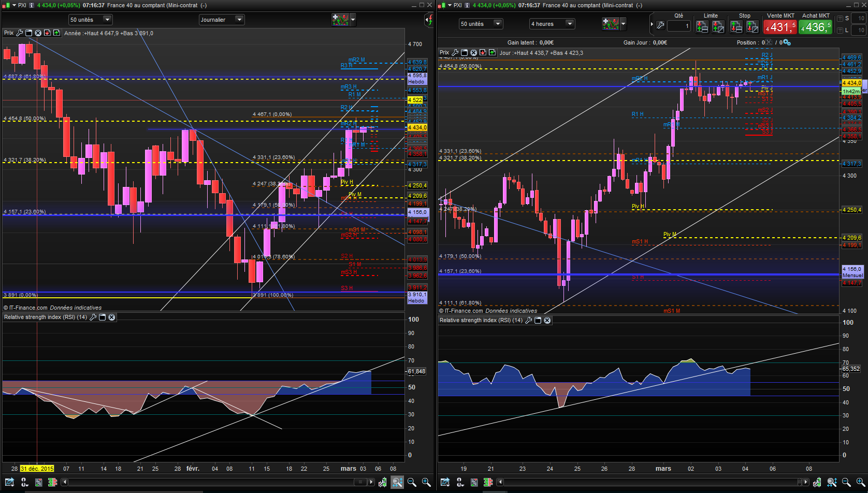Remove the Prix panel in left Journalier chart
This screenshot has height=493, width=868.
(38, 33)
